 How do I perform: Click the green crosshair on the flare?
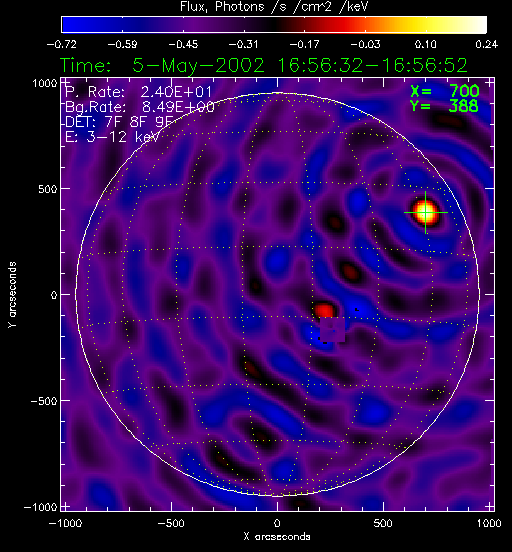(x=426, y=213)
